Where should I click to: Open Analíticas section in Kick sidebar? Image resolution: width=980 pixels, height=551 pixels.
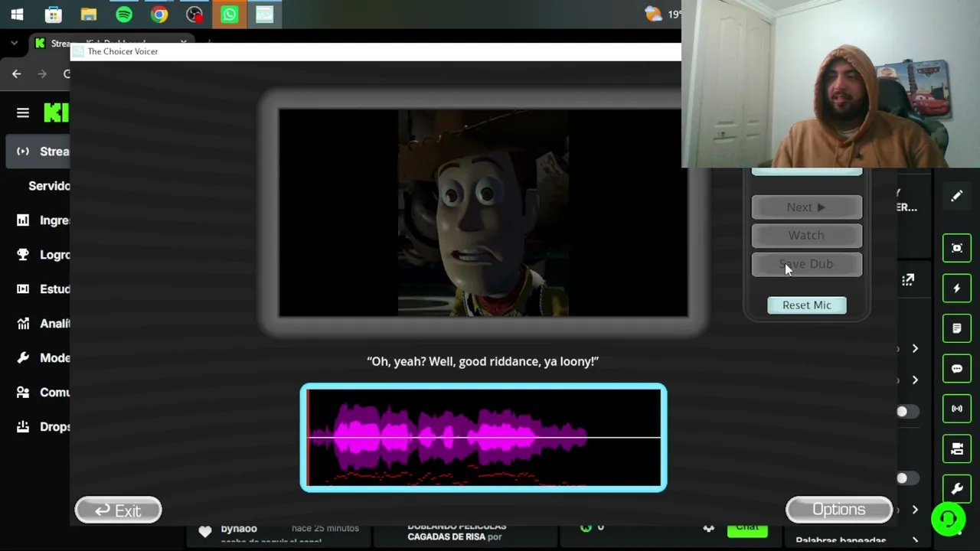(43, 324)
